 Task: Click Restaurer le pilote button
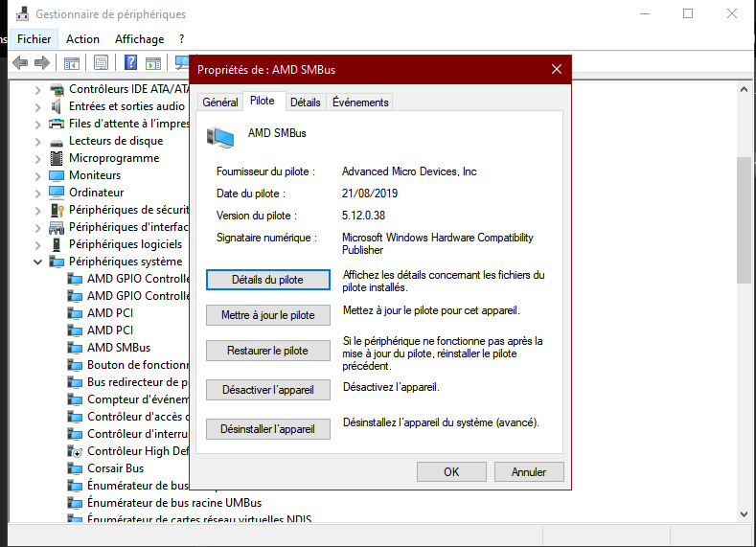[267, 351]
